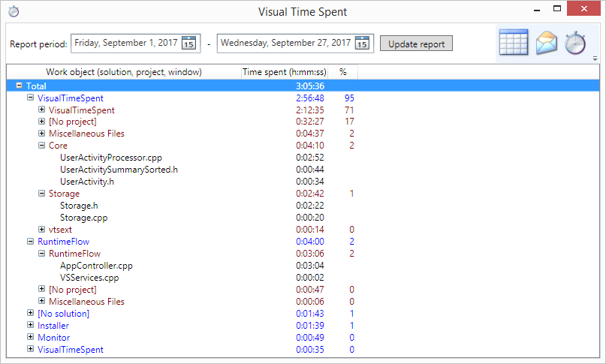606x364 pixels.
Task: Open the toolbar overflow arrow
Action: pyautogui.click(x=595, y=59)
